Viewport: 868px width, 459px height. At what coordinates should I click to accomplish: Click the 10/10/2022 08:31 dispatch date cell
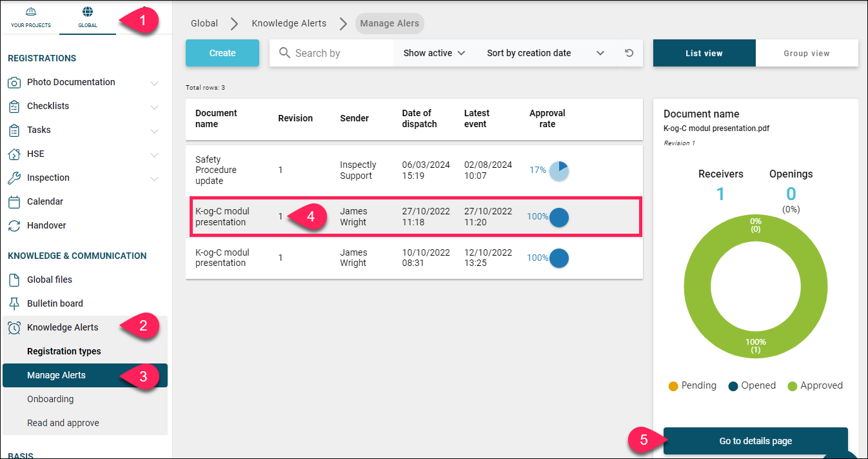pos(426,258)
